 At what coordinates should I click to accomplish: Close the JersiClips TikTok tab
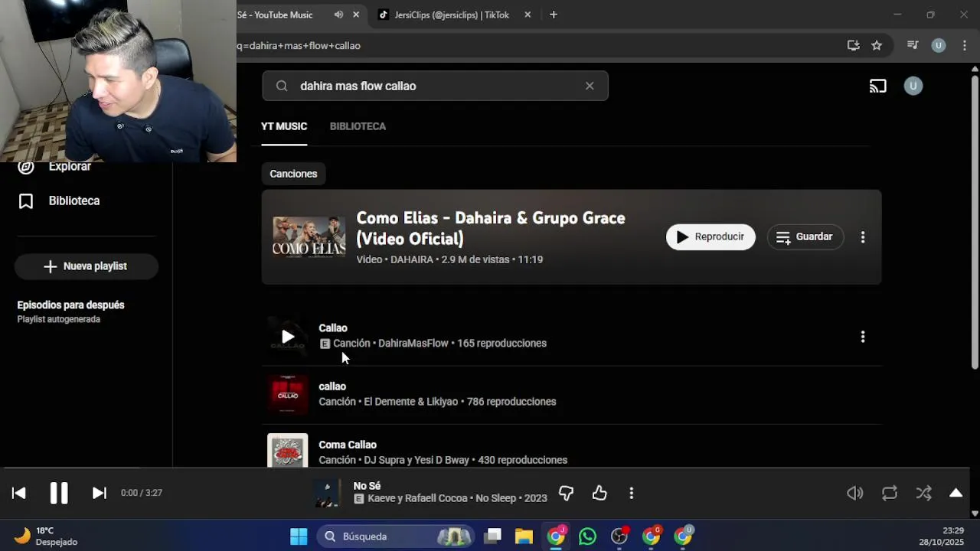[x=528, y=15]
